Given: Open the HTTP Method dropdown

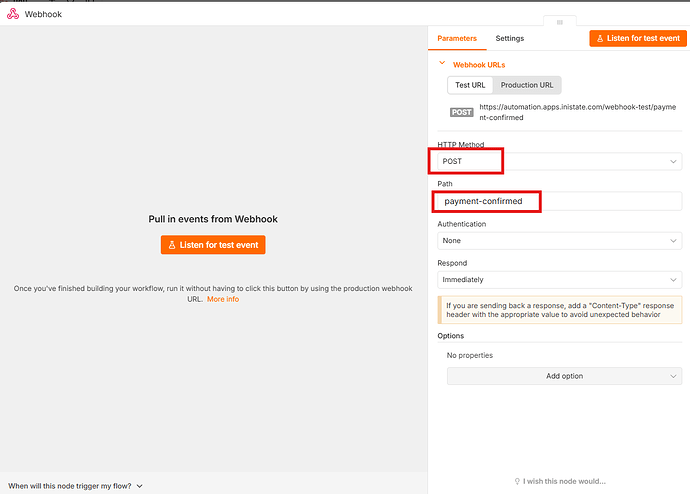Looking at the screenshot, I should click(560, 161).
